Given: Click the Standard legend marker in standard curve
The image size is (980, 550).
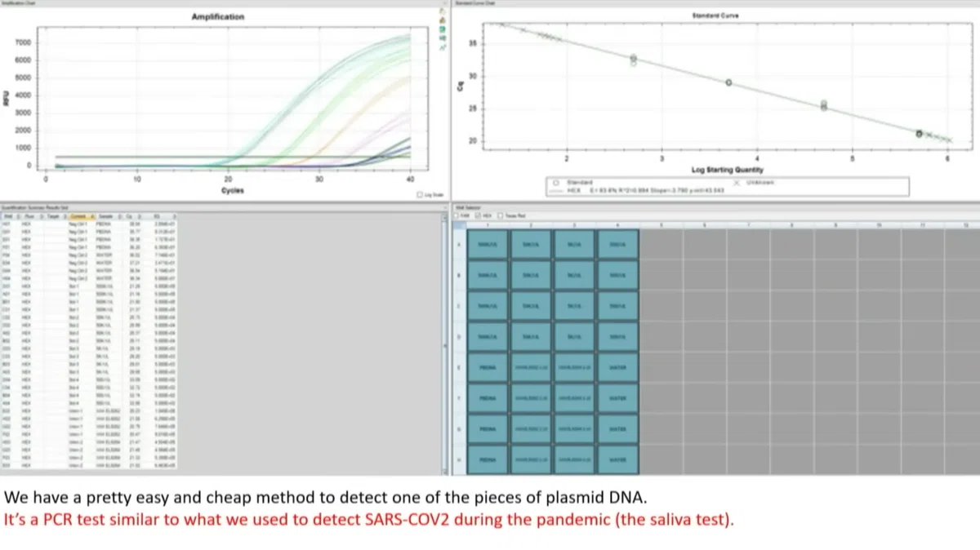Looking at the screenshot, I should pyautogui.click(x=556, y=182).
